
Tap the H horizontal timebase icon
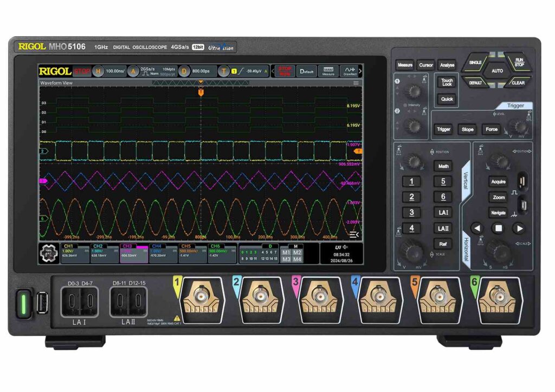pyautogui.click(x=98, y=71)
